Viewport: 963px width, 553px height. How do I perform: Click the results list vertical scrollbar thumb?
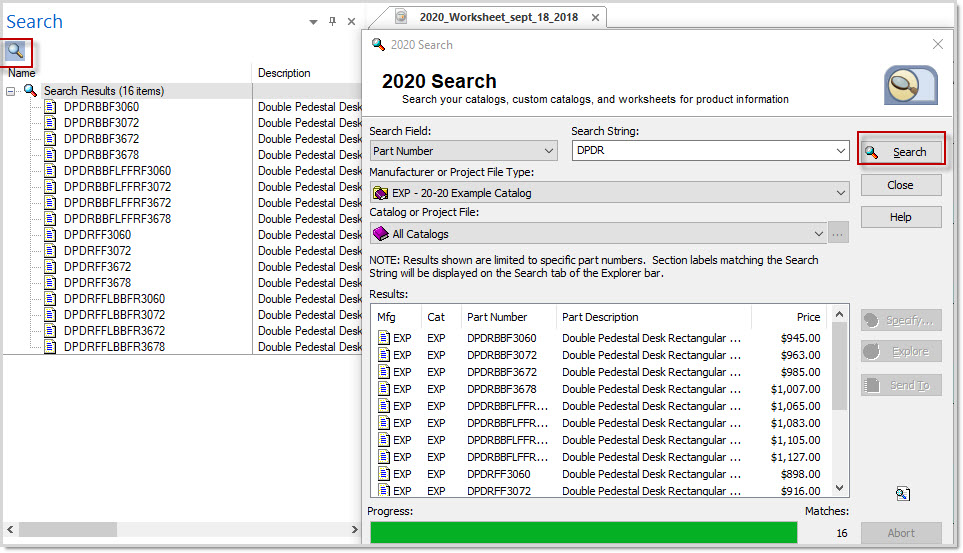(x=840, y=366)
